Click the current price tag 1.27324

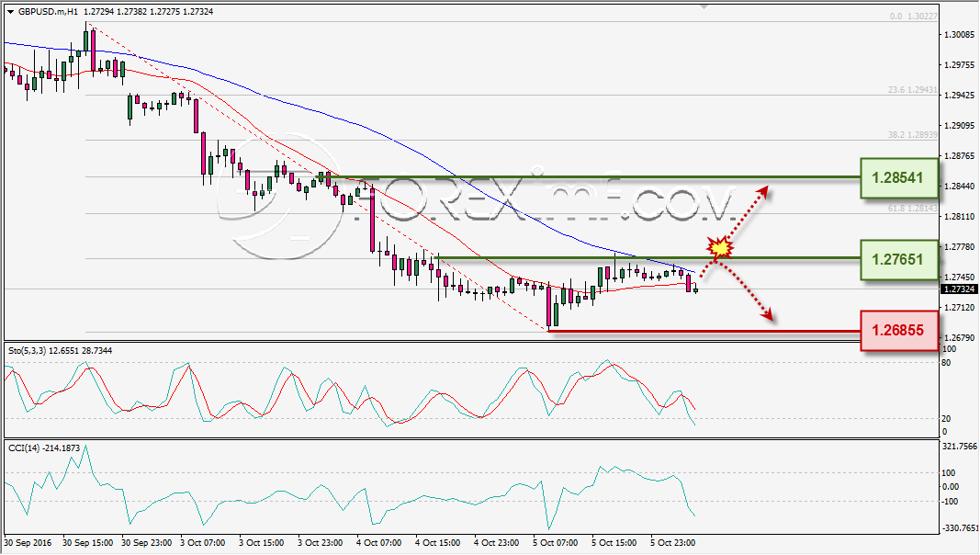[960, 289]
